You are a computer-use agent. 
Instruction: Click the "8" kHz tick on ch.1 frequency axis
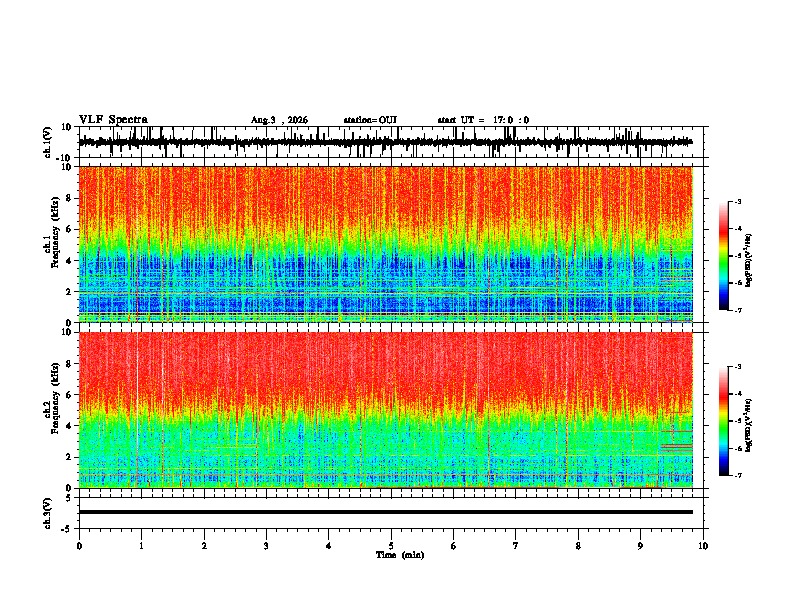(69, 198)
